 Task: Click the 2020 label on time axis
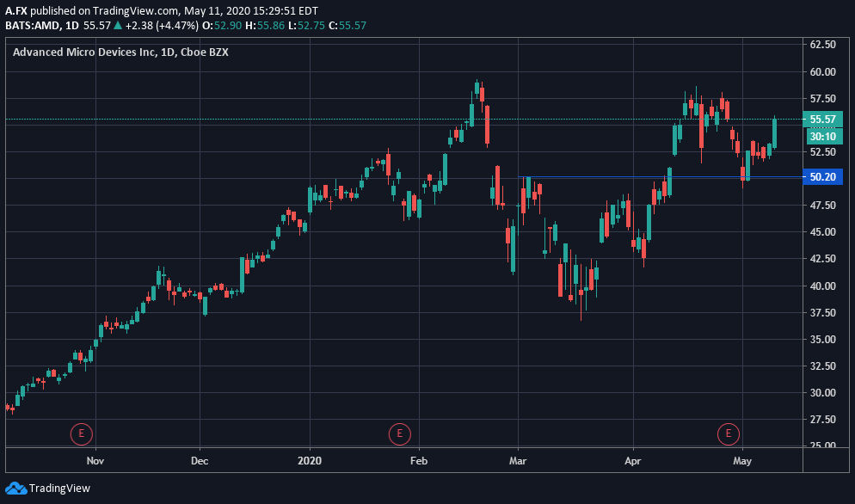[x=310, y=461]
